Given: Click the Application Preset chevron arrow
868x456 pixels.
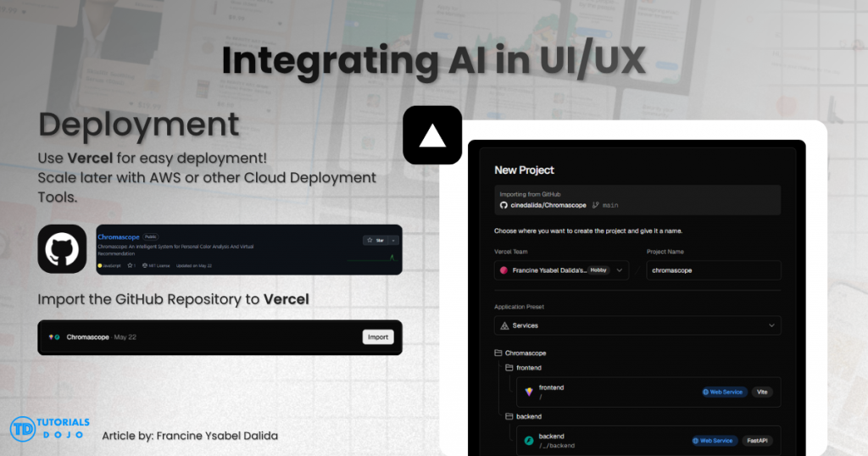Looking at the screenshot, I should pos(771,325).
